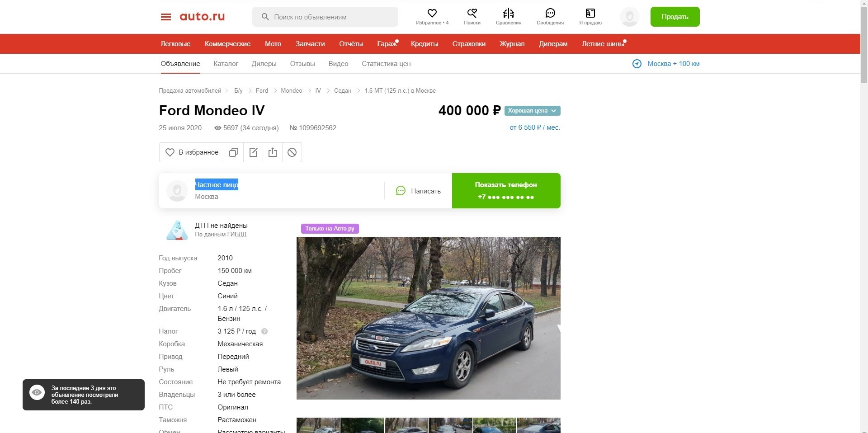Open Мото menu item
This screenshot has width=868, height=433.
click(273, 44)
